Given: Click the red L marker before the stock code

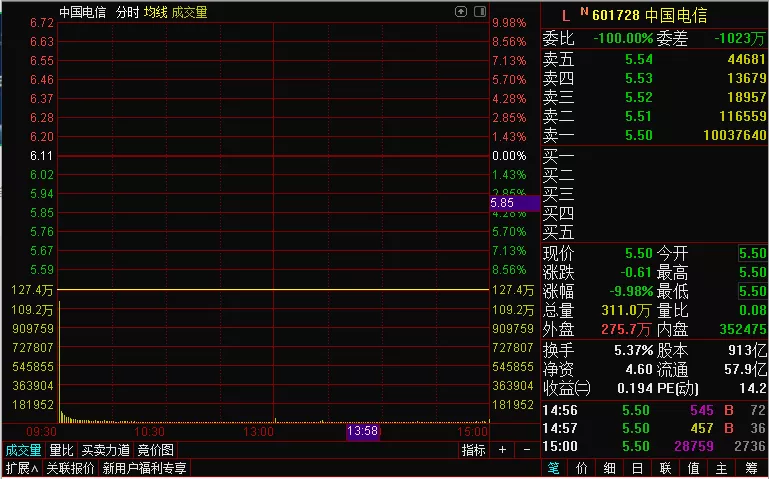Looking at the screenshot, I should [x=565, y=15].
